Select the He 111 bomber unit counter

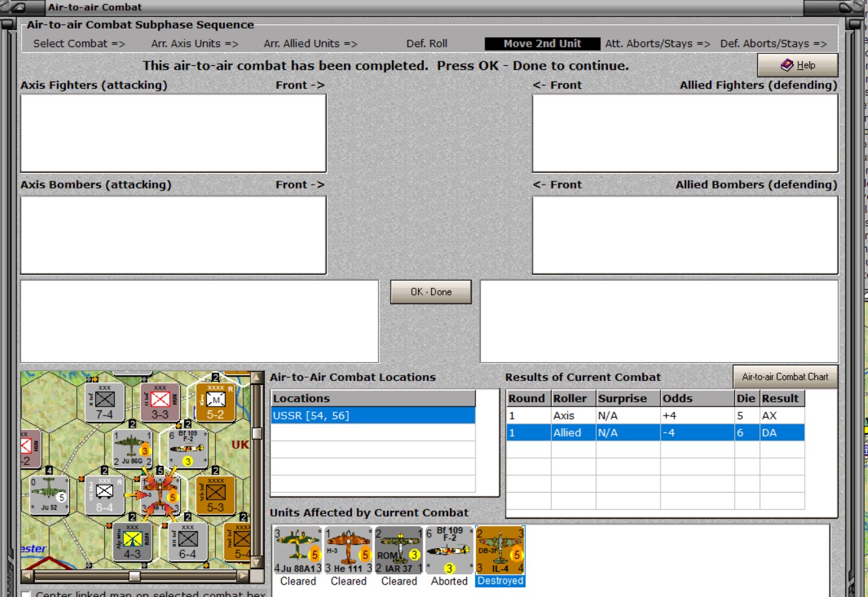coord(348,551)
